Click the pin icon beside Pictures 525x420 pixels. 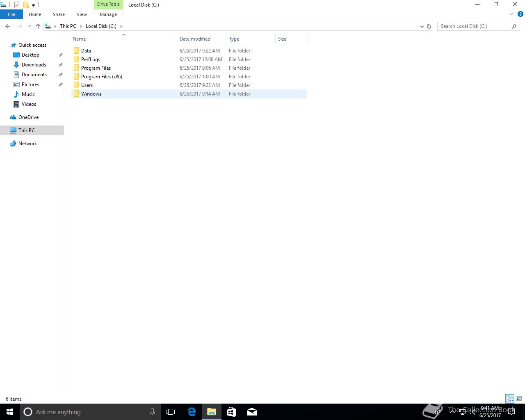click(61, 84)
